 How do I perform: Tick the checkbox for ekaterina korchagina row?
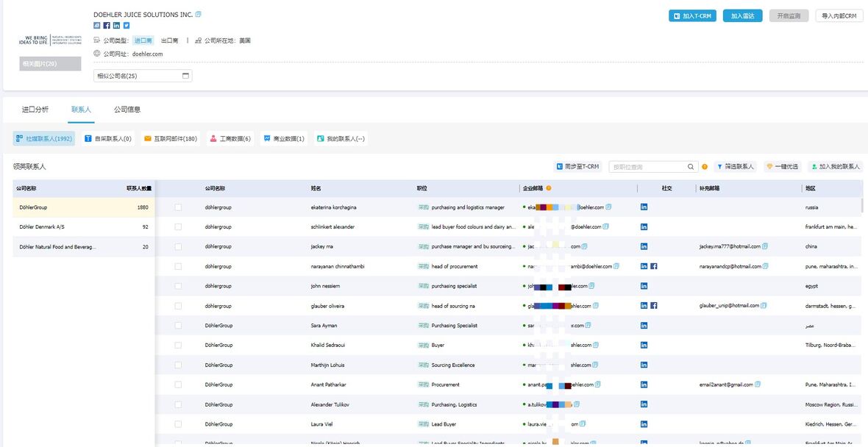[x=178, y=207]
